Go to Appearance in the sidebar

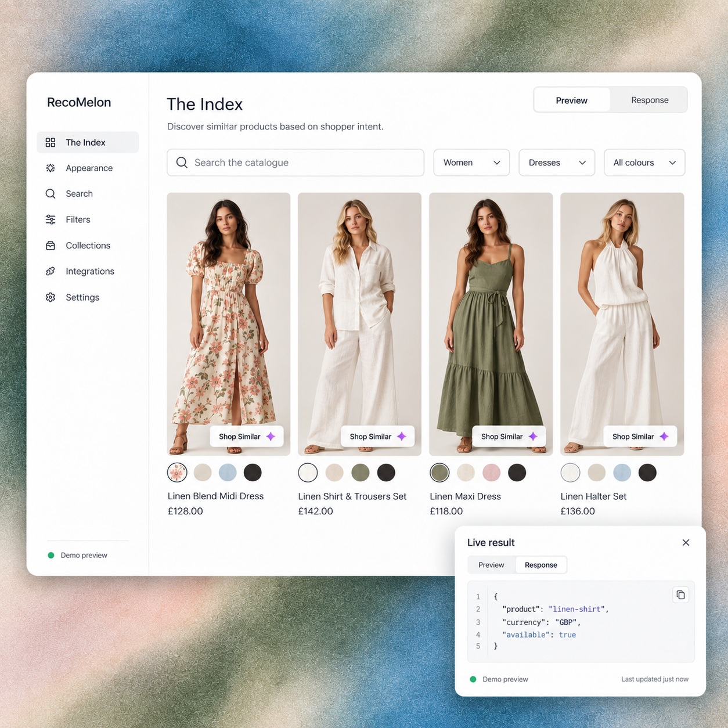point(88,168)
